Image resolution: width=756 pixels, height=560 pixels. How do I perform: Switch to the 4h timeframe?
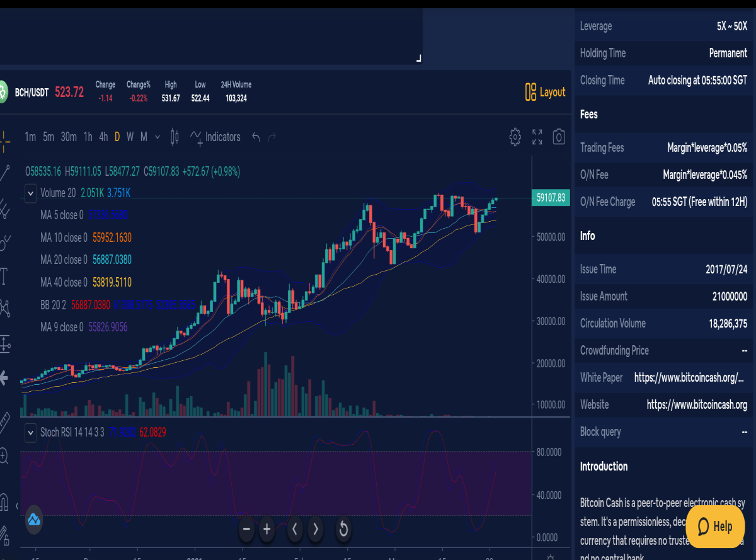[103, 137]
